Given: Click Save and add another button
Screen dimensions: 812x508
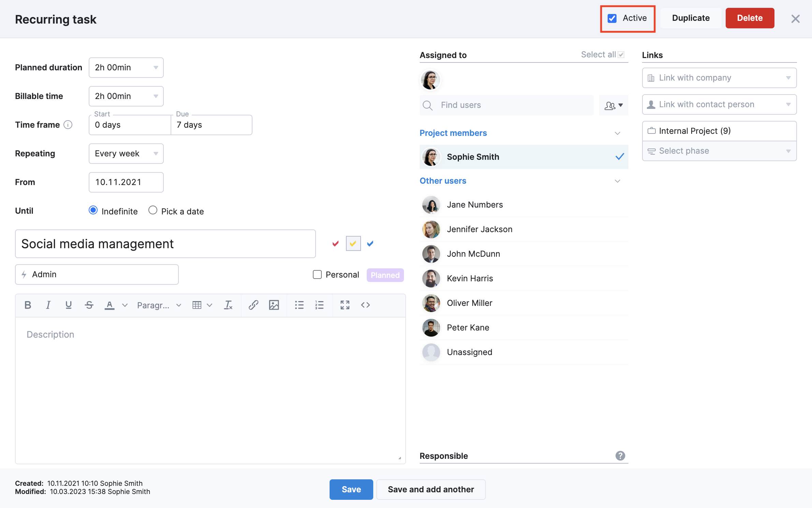Looking at the screenshot, I should click(431, 489).
